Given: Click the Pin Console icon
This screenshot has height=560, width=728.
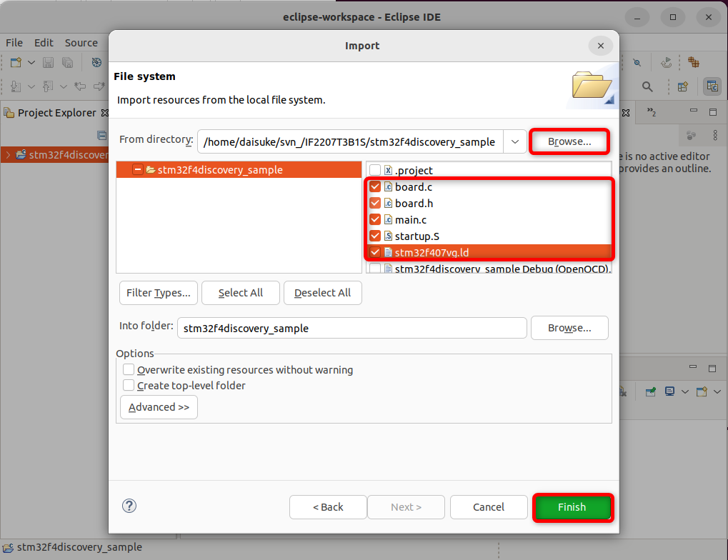Looking at the screenshot, I should 650,392.
